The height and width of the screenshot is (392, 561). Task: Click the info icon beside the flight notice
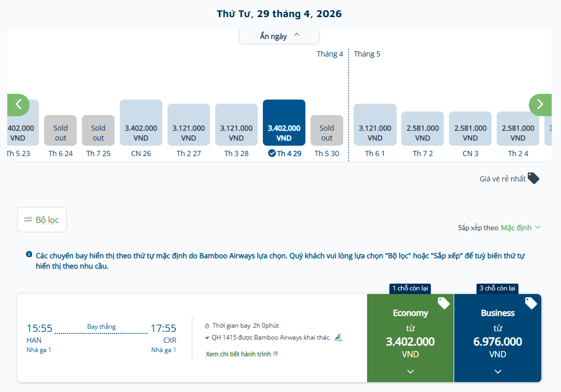point(29,255)
